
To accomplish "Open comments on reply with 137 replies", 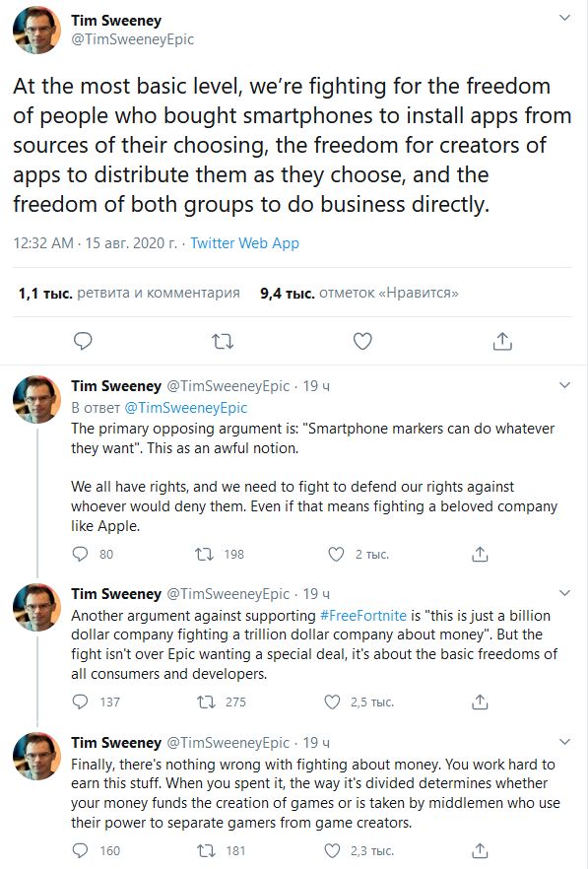I will click(x=81, y=702).
